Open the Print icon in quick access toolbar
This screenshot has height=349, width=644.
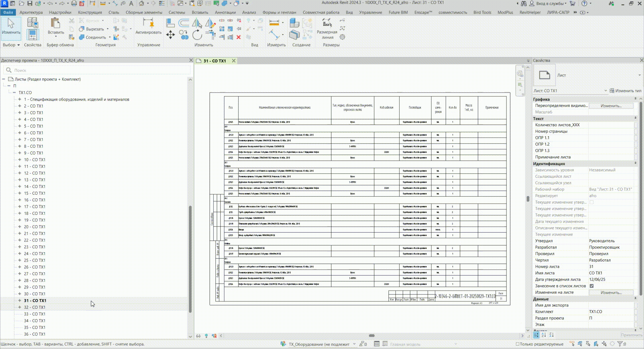pos(74,3)
